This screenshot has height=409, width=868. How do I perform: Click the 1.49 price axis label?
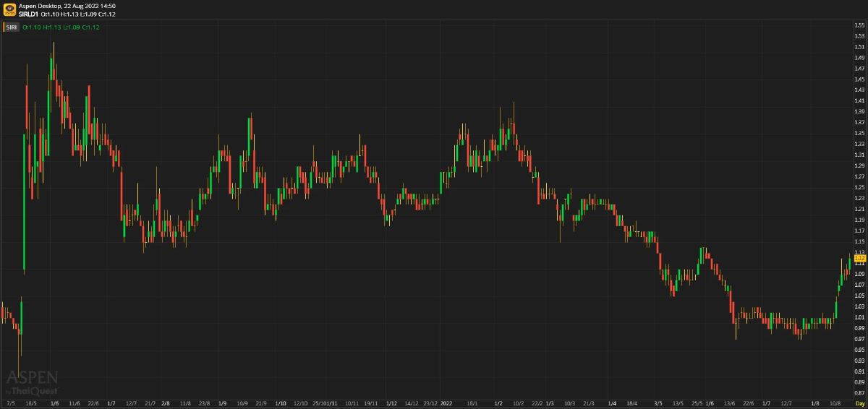[859, 58]
